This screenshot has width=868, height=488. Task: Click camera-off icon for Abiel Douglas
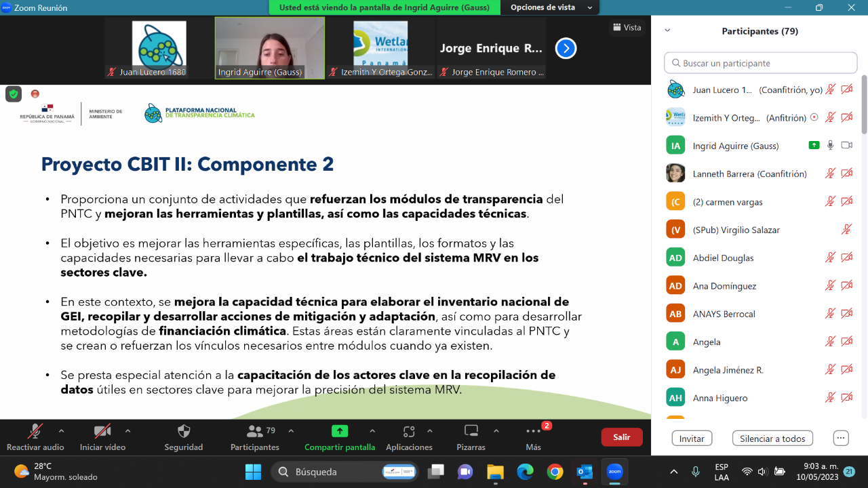tap(847, 258)
